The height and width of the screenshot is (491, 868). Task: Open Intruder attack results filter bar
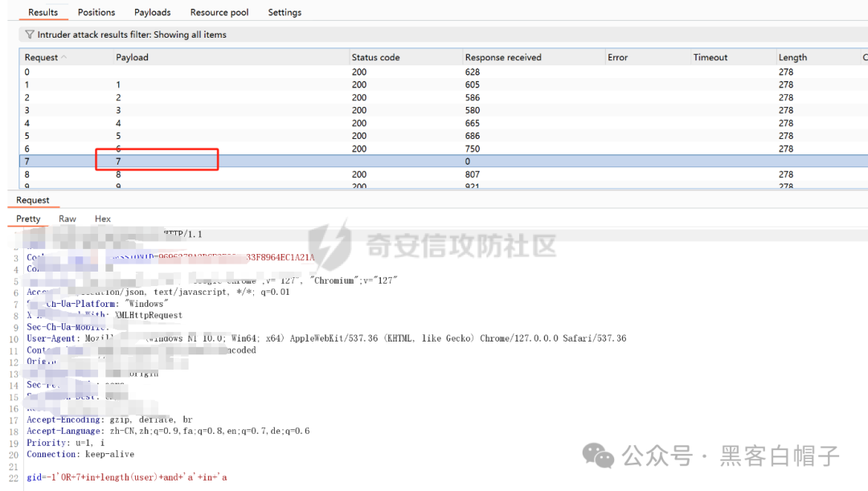pyautogui.click(x=443, y=35)
